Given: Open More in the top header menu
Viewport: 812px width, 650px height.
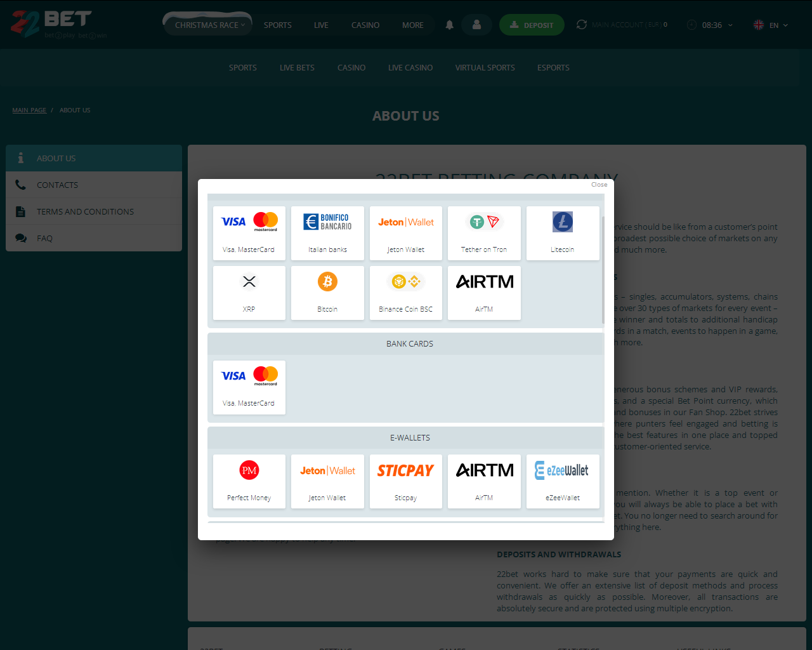Looking at the screenshot, I should pyautogui.click(x=413, y=25).
